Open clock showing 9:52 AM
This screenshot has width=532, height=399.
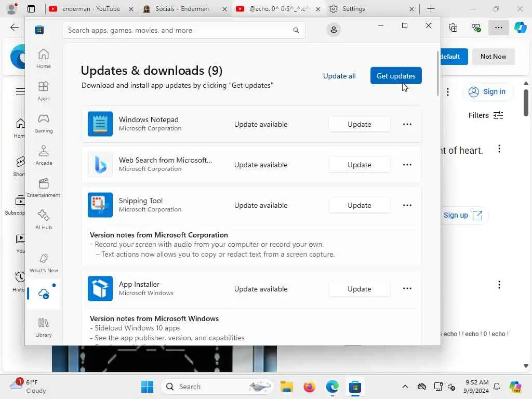(x=476, y=387)
